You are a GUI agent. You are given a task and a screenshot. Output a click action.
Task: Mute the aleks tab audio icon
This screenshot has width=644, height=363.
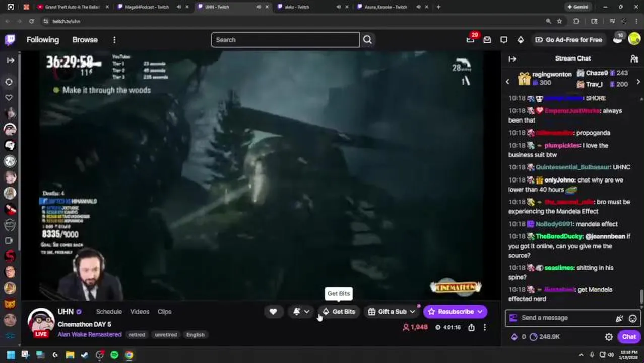click(339, 7)
